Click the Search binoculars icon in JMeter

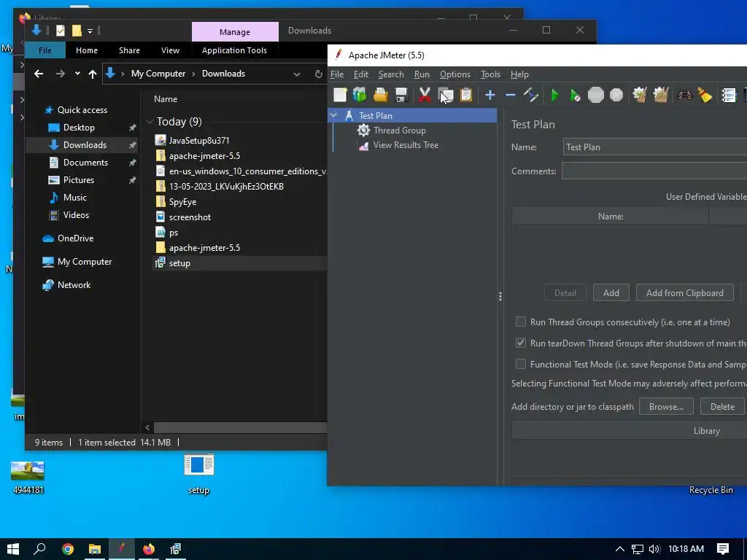pyautogui.click(x=684, y=95)
